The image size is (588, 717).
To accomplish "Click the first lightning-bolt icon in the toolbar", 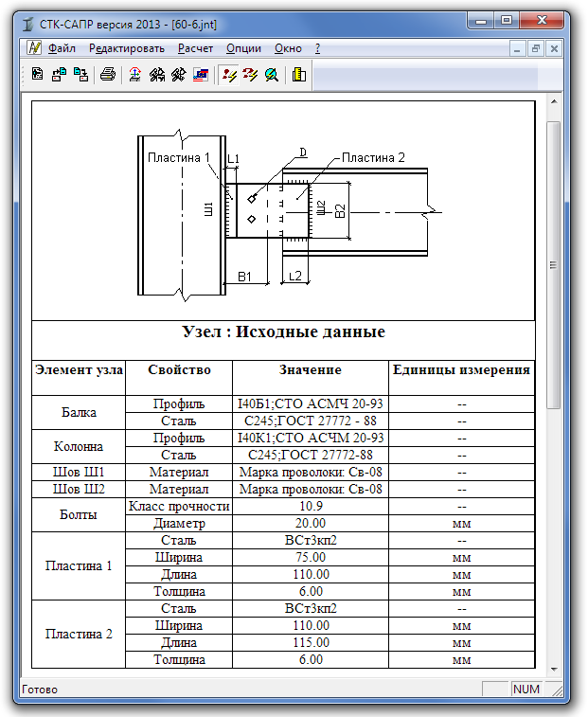I will click(x=229, y=75).
